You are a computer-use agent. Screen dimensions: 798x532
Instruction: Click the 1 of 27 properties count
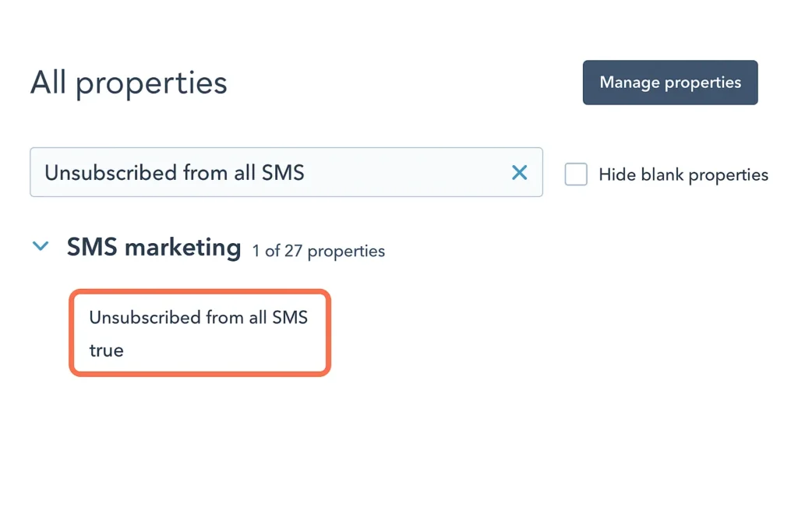(318, 251)
